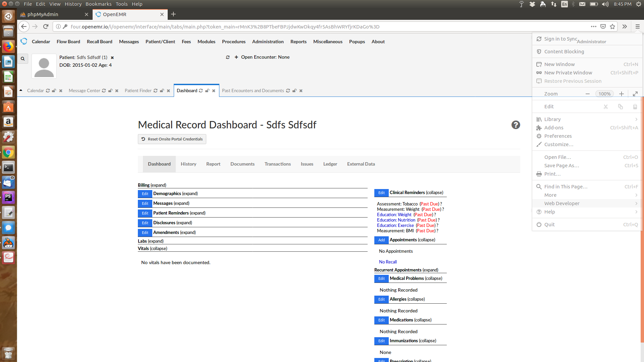Switch to the phpMyAdmin browser tab
This screenshot has height=362, width=644.
pyautogui.click(x=55, y=14)
